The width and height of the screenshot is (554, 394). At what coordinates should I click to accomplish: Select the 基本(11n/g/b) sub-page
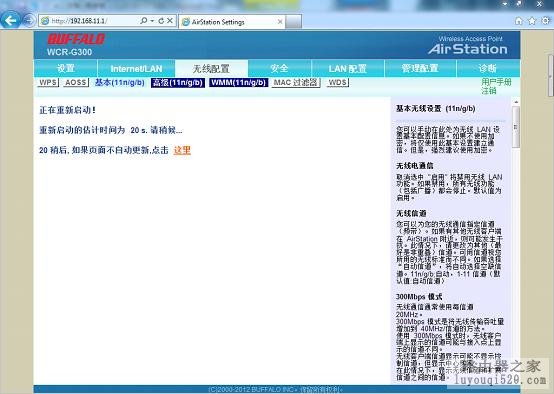pos(119,82)
